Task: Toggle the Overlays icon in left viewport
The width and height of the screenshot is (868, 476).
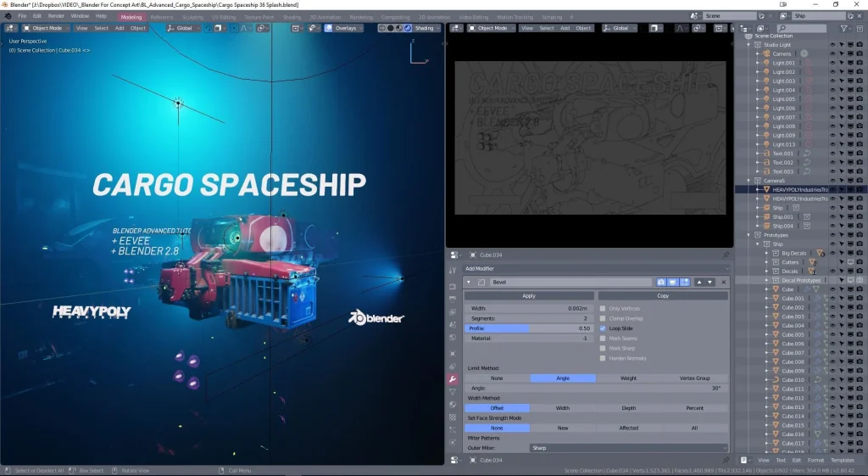Action: coord(328,28)
